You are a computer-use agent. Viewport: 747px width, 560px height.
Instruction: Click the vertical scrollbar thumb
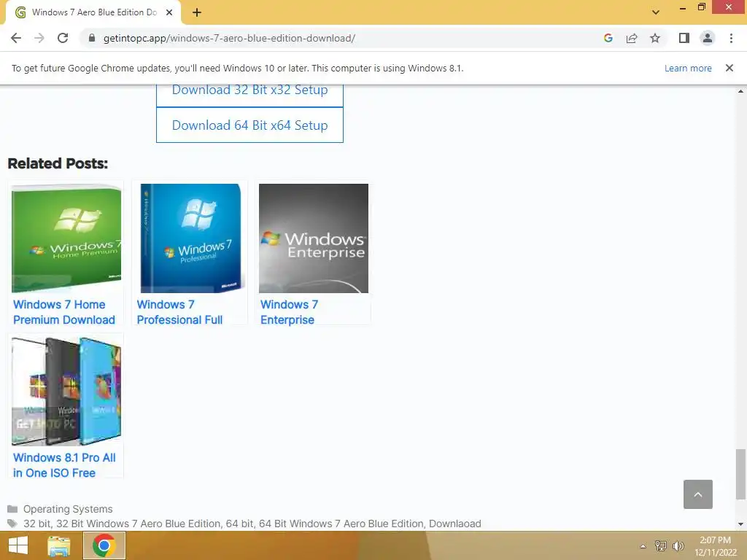740,475
